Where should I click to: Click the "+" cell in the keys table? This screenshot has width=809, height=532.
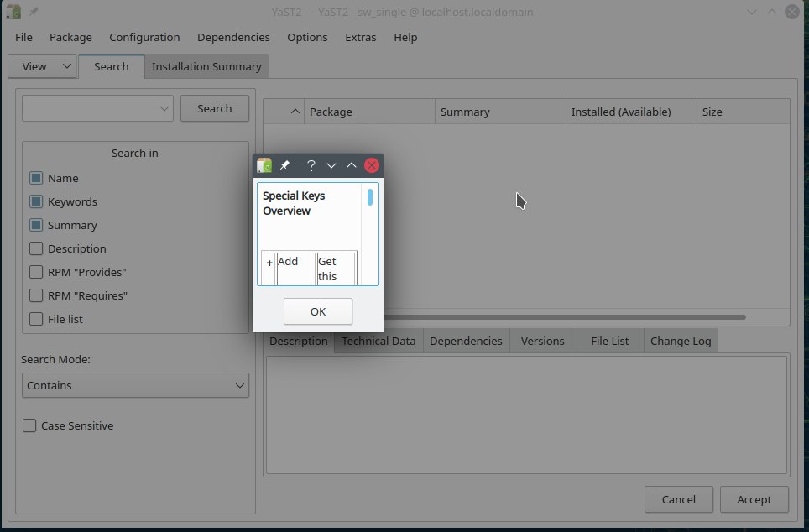click(269, 269)
